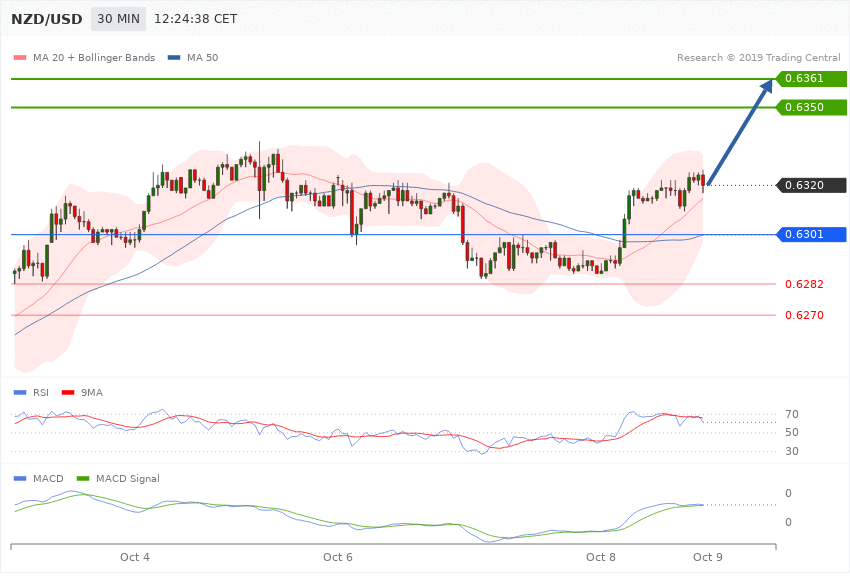850x576 pixels.
Task: Click the Research © 2019 Trading Central credit
Action: 758,57
